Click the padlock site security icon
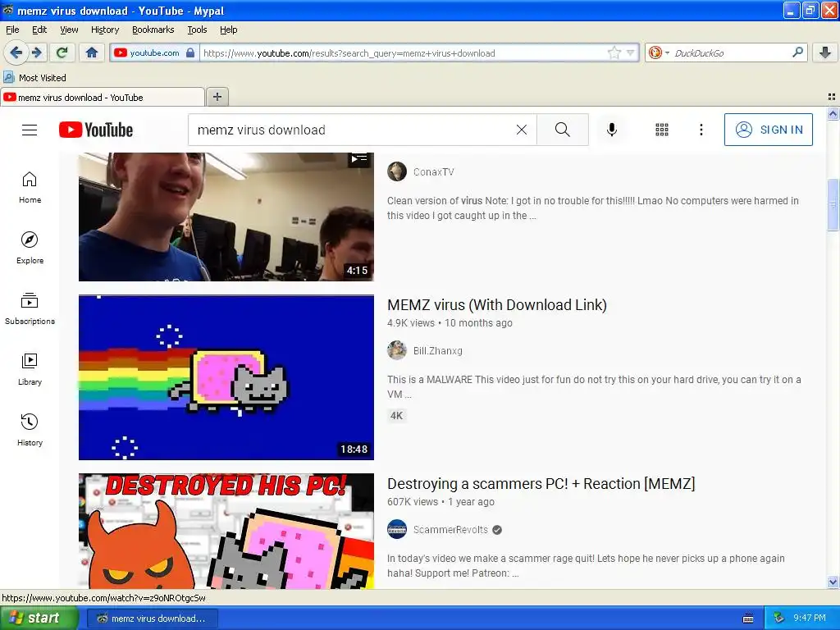The image size is (840, 630). coord(190,52)
